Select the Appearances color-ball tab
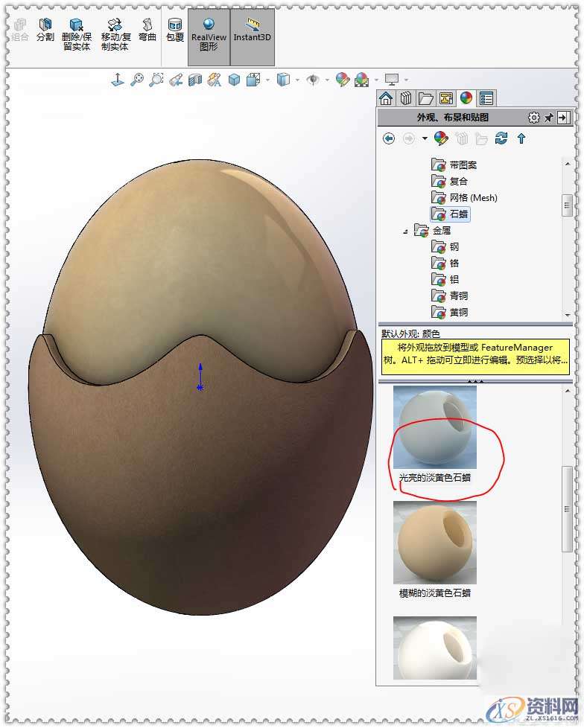584x728 pixels. pyautogui.click(x=466, y=98)
